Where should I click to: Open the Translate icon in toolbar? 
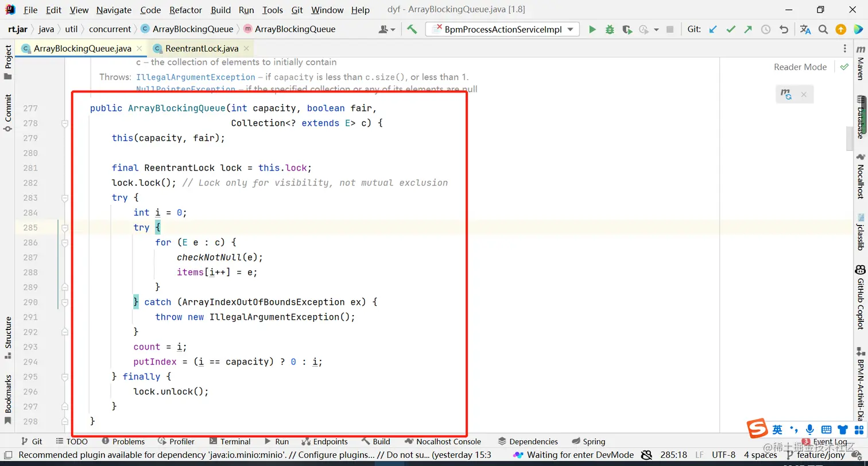[x=805, y=29]
